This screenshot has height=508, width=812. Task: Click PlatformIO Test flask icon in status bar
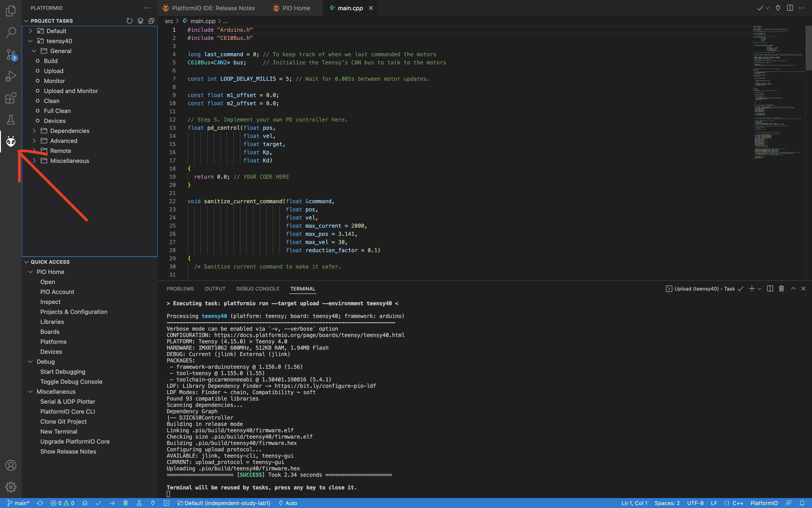[x=139, y=503]
